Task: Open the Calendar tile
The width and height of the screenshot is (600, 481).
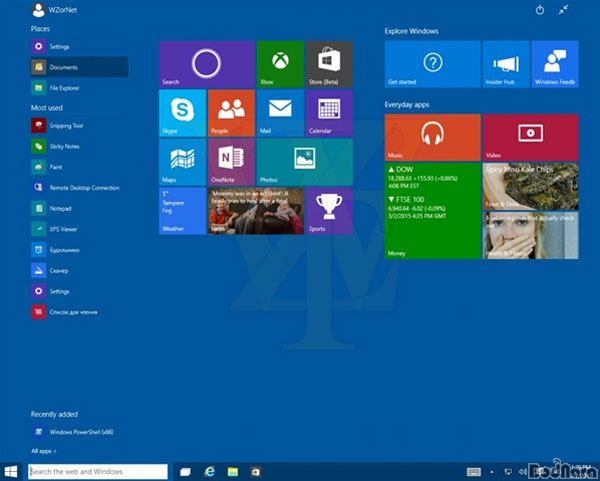Action: [x=329, y=113]
